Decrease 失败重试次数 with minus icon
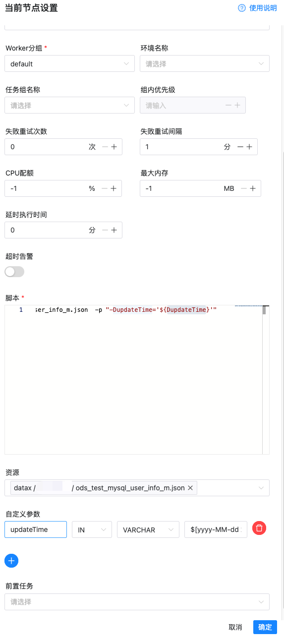This screenshot has height=644, width=284. tap(105, 147)
